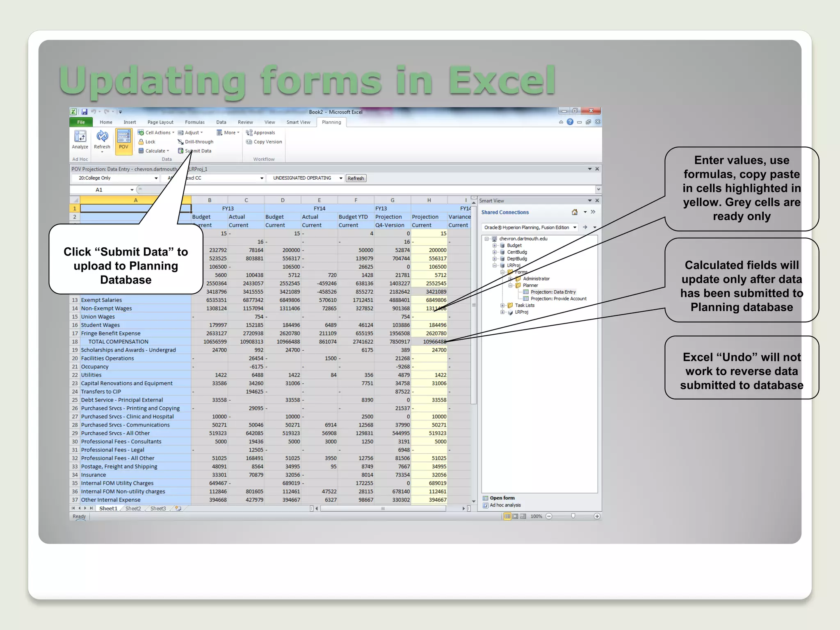Click the Smart View go arrow icon
This screenshot has width=840, height=630.
[585, 227]
